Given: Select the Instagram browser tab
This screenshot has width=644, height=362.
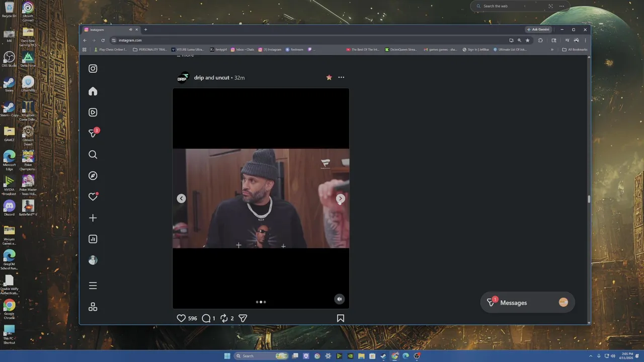Looking at the screenshot, I should (111, 30).
